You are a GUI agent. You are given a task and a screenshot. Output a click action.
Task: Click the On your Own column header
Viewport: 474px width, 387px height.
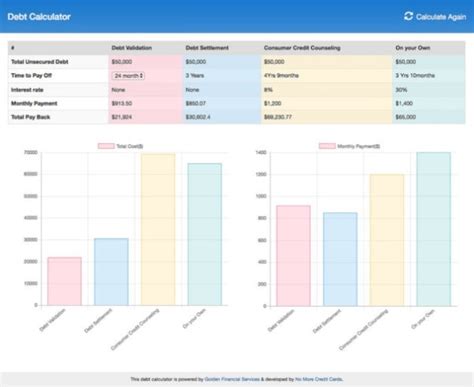click(413, 48)
